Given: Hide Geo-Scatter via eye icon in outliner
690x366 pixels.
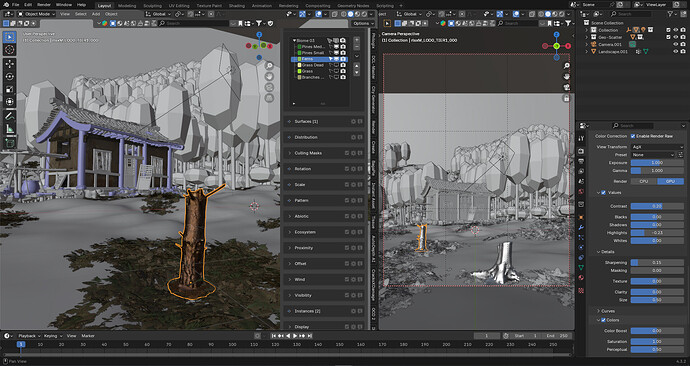Looking at the screenshot, I should (x=675, y=37).
